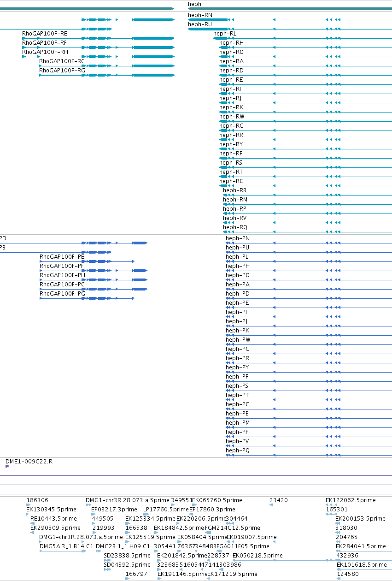Click EST label SD23838.5prime

[x=127, y=556]
